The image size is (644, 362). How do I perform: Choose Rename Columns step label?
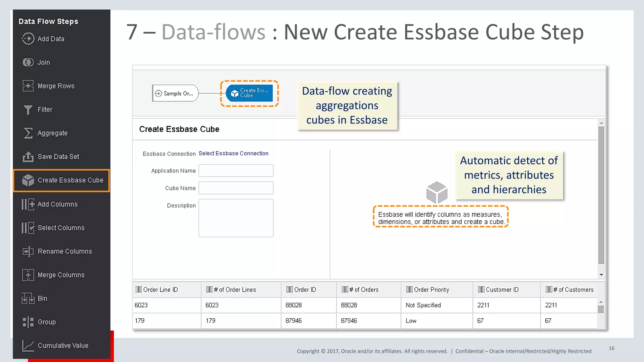(x=65, y=251)
